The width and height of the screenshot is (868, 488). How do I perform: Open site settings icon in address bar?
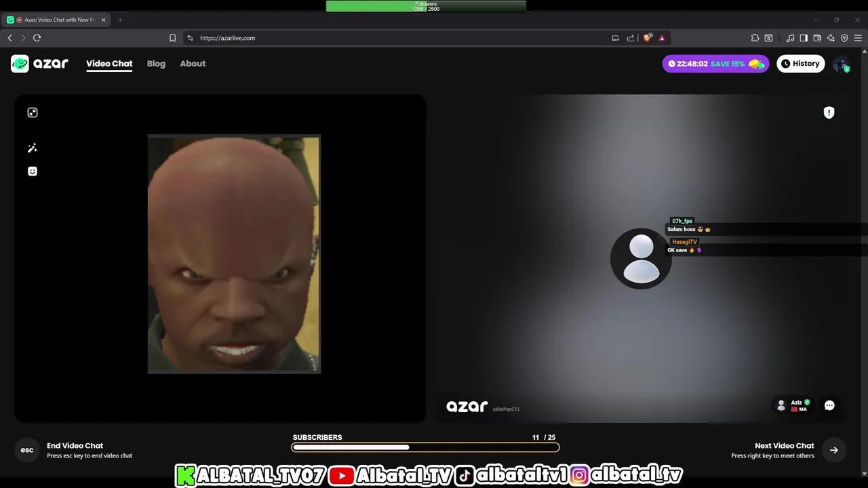[x=190, y=38]
